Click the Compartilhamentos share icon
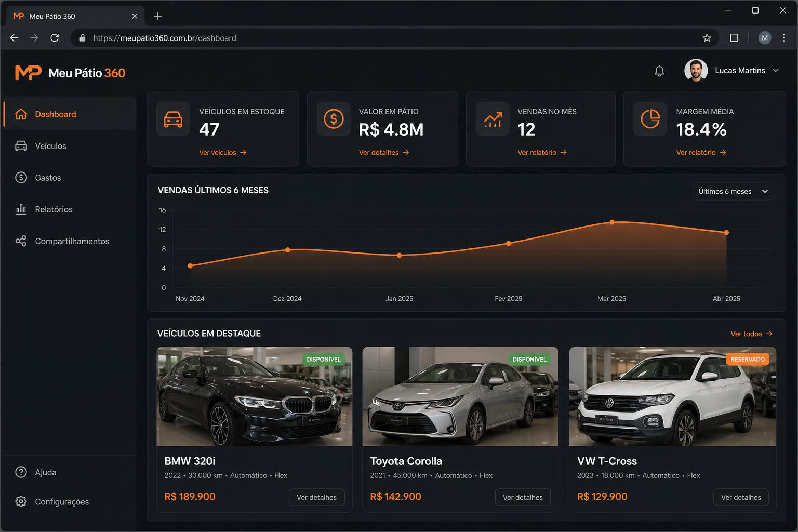This screenshot has height=532, width=798. [x=21, y=241]
